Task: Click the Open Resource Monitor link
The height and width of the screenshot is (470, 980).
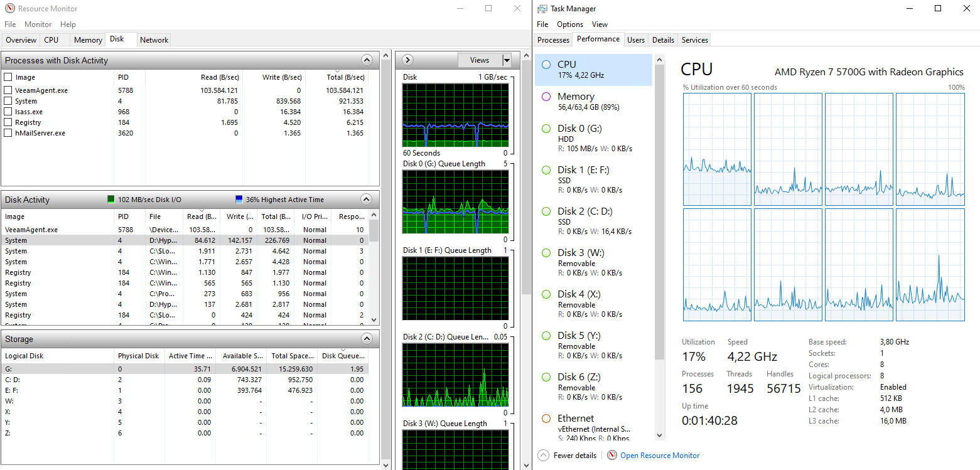Action: pos(653,456)
